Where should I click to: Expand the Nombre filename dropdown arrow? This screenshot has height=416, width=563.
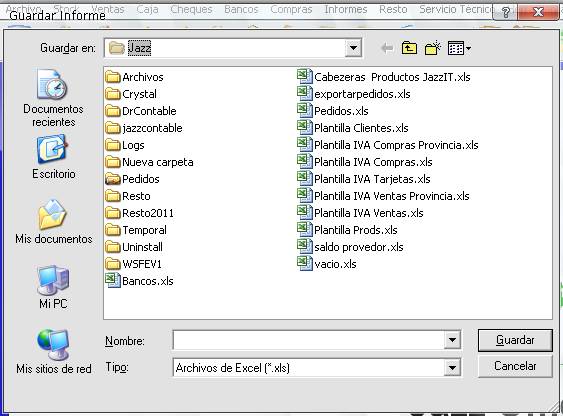(452, 340)
